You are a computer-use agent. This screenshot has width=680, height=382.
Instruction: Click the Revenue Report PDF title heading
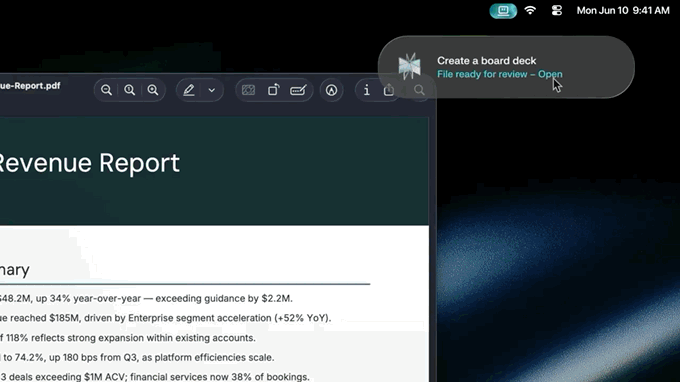(x=89, y=163)
